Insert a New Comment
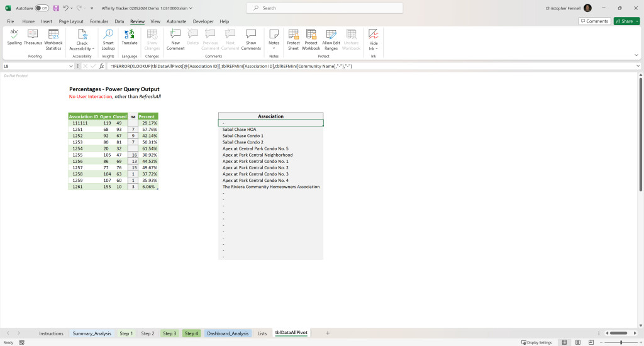This screenshot has width=644, height=346. [x=175, y=40]
